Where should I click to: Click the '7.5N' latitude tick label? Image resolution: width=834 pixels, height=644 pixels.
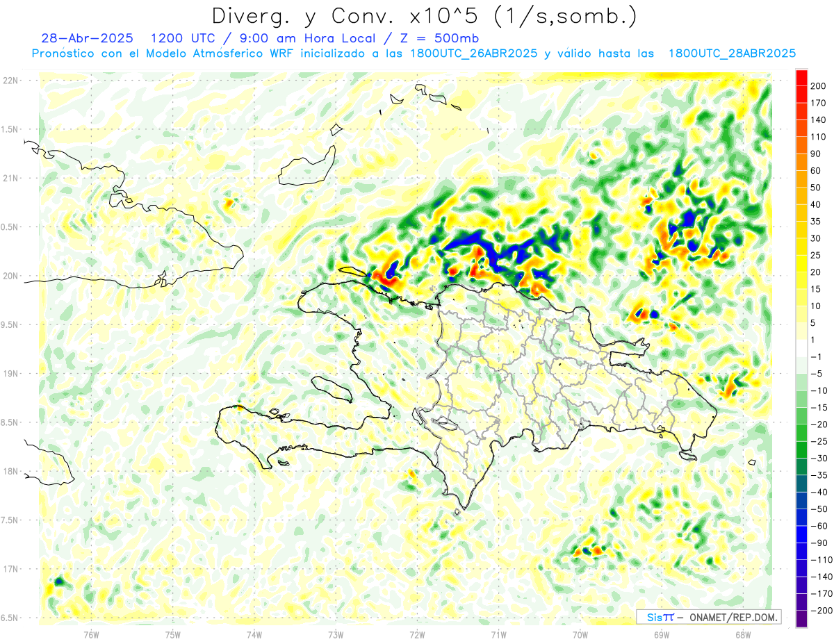[x=10, y=520]
